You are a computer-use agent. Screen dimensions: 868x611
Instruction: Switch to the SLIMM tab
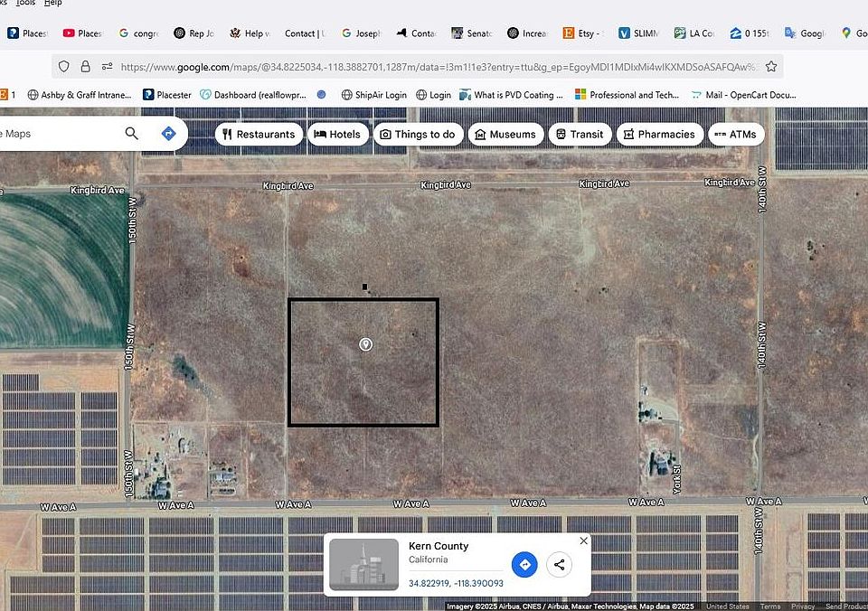coord(638,33)
